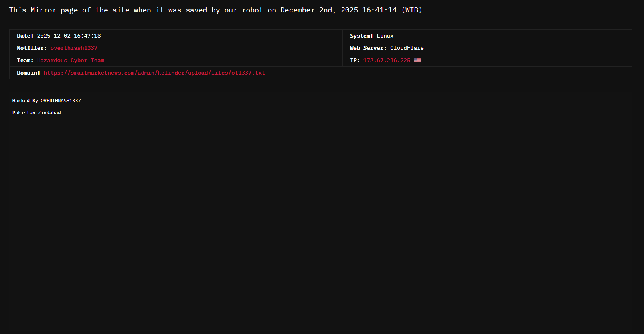The width and height of the screenshot is (644, 334).
Task: Click the 172.67.216.225 IP address link
Action: [387, 60]
